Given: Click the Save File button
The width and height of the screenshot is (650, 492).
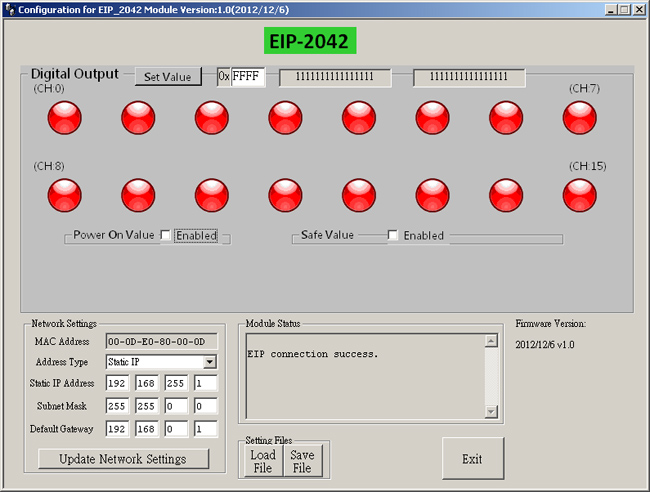Looking at the screenshot, I should tap(302, 461).
